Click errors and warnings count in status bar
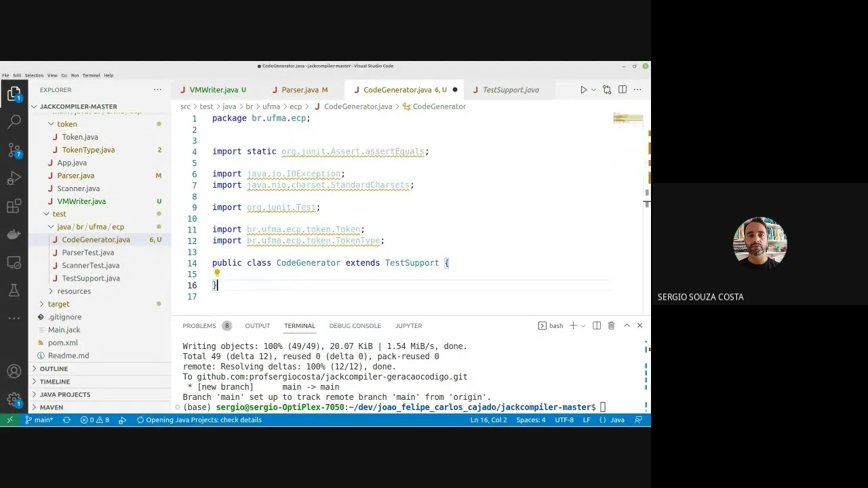This screenshot has width=868, height=488. [95, 420]
